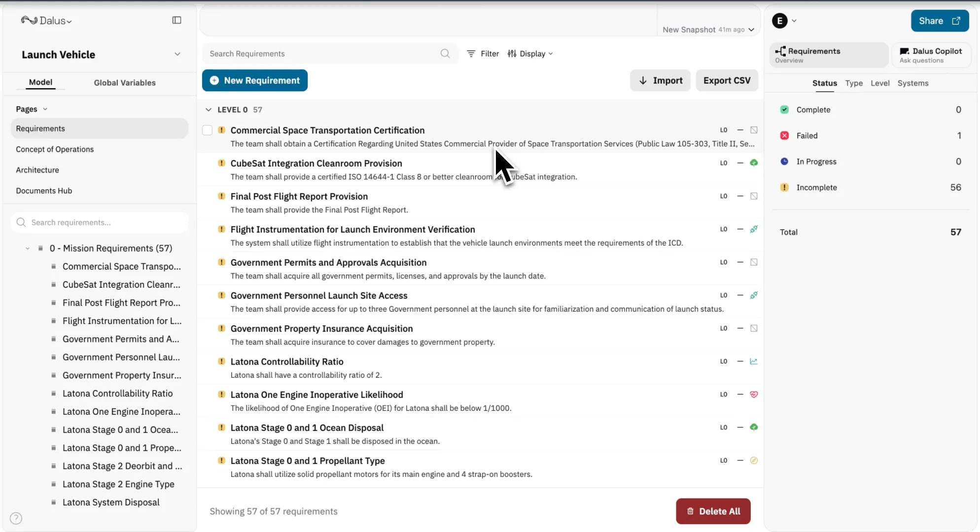Select Latona System Disposal in tree
The image size is (980, 532).
click(111, 502)
